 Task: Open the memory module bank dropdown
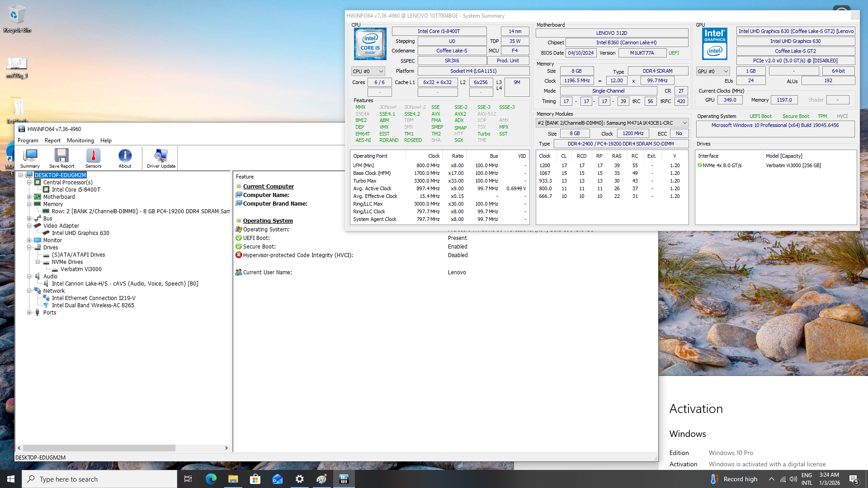coord(612,123)
